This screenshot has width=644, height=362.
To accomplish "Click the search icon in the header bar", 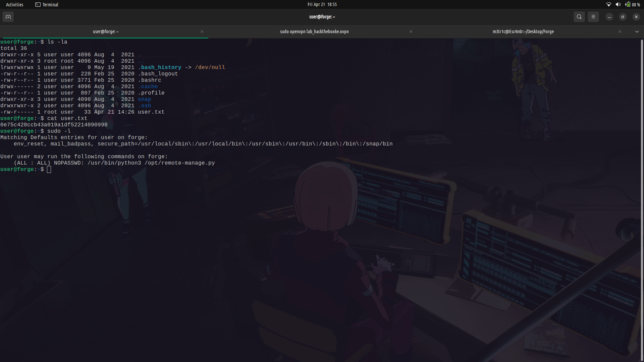I will [579, 17].
